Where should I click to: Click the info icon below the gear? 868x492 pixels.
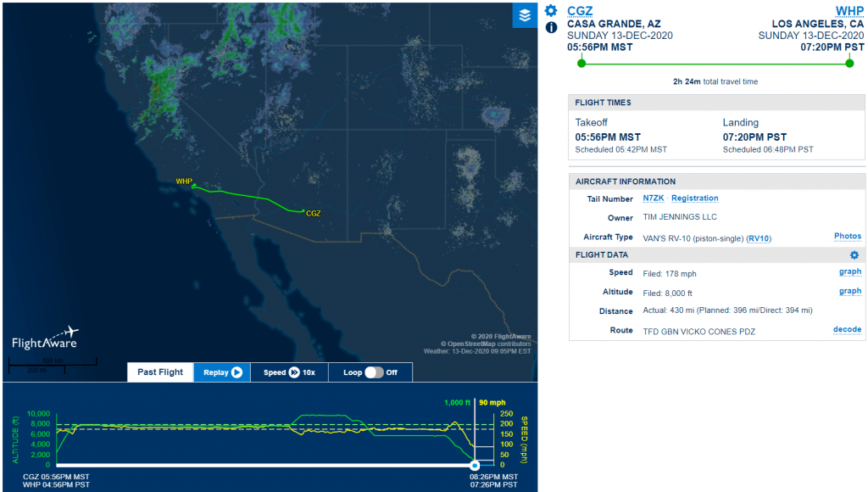[551, 27]
